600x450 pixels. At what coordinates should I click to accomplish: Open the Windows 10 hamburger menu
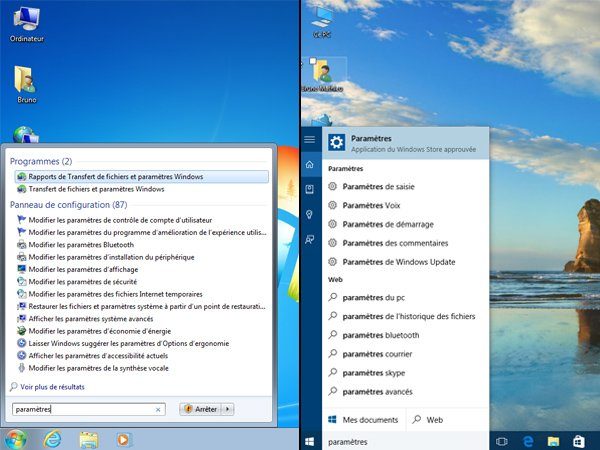click(310, 140)
